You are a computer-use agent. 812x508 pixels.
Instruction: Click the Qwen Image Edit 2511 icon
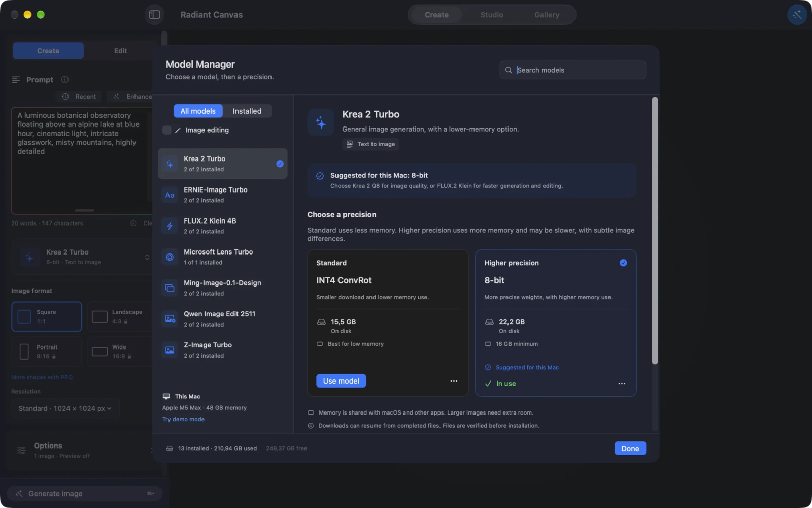(170, 319)
